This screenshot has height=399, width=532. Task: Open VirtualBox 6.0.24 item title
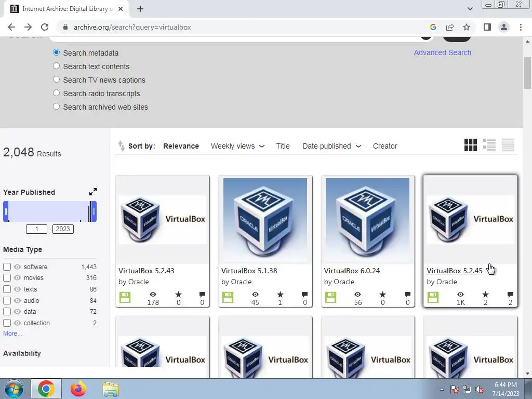[352, 271]
